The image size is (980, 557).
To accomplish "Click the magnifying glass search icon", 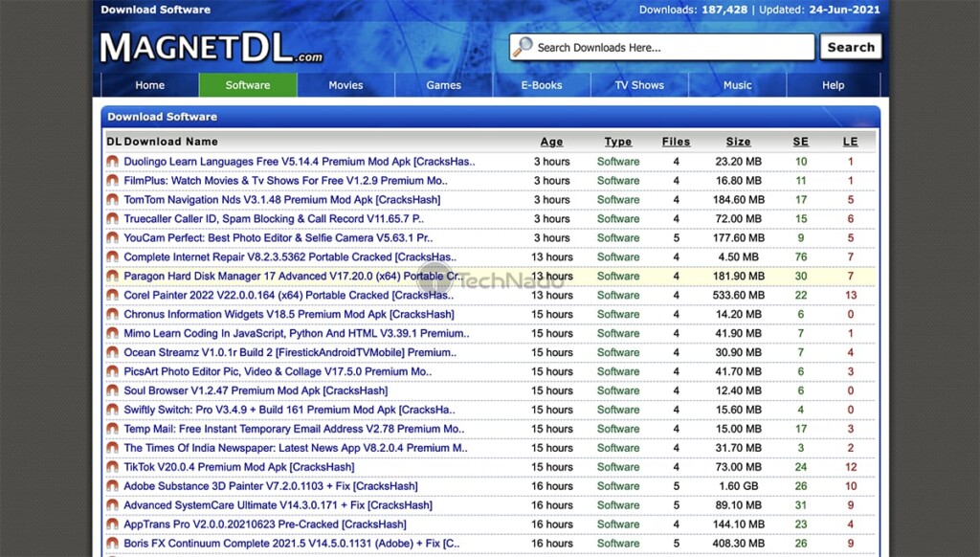I will (523, 47).
